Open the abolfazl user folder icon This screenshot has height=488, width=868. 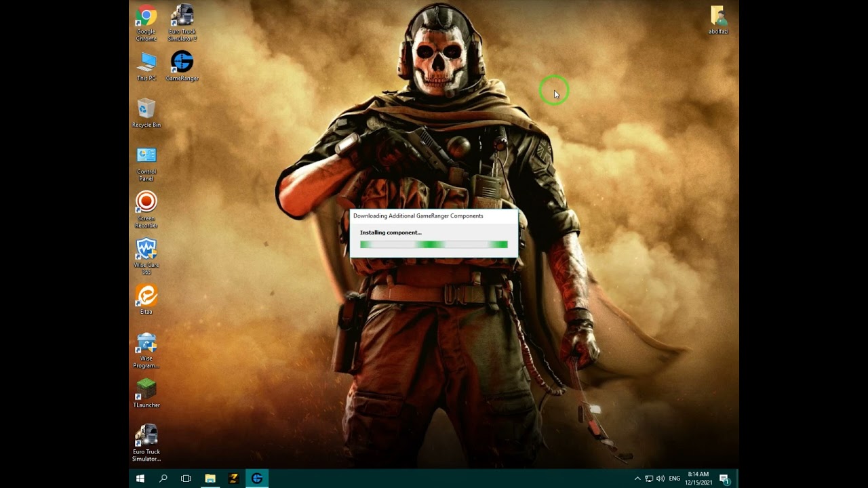718,20
